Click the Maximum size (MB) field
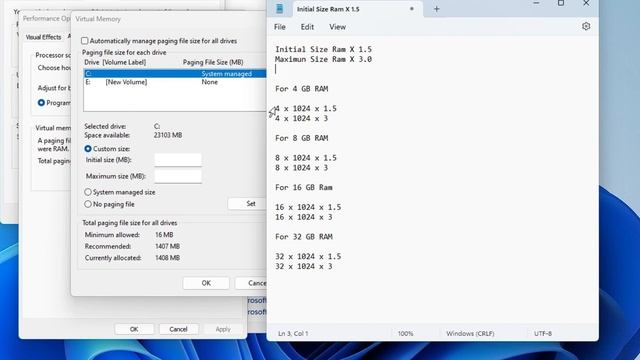 (x=178, y=176)
